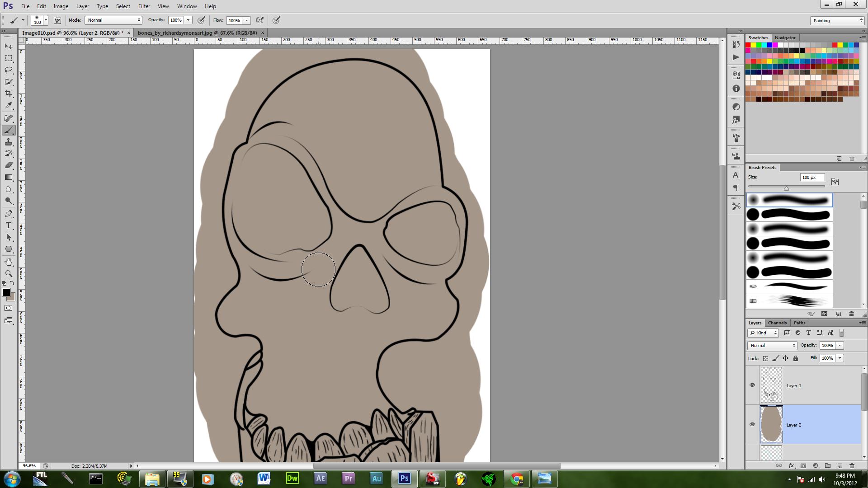This screenshot has height=488, width=868.
Task: Select the Path Selection tool
Action: click(x=9, y=237)
